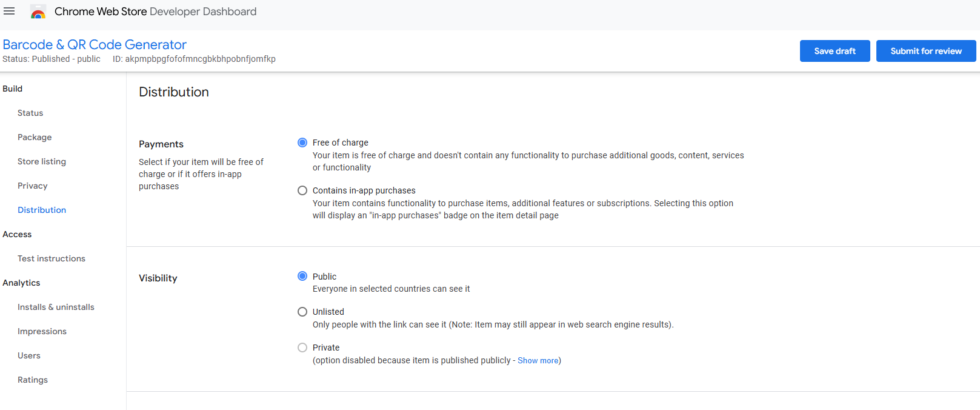Click the extension ID text
This screenshot has width=980, height=410.
click(x=194, y=59)
